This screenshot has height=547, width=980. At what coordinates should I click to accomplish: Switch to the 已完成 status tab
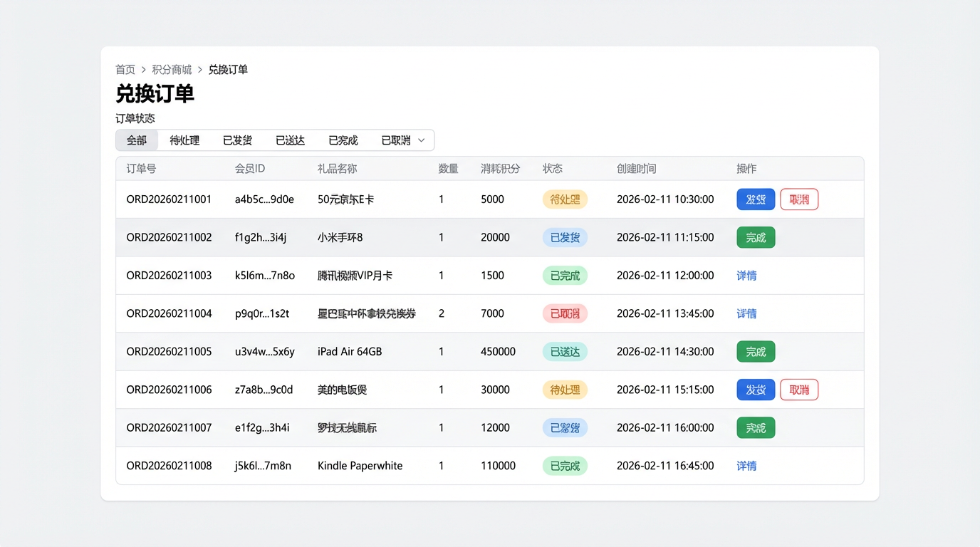coord(343,140)
